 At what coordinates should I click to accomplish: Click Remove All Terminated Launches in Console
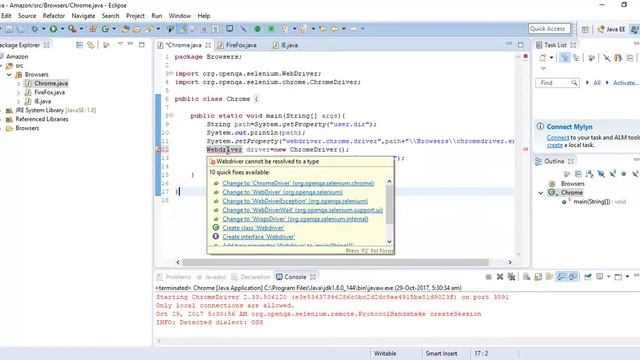pos(511,277)
